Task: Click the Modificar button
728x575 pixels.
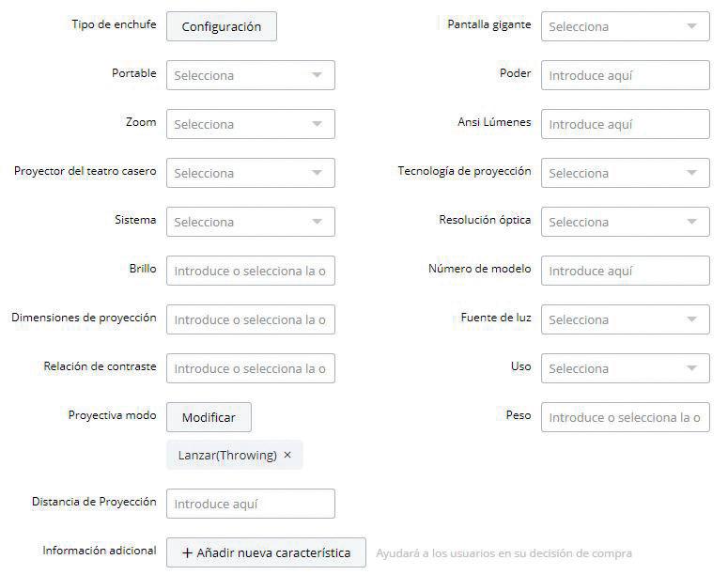Action: [x=209, y=417]
